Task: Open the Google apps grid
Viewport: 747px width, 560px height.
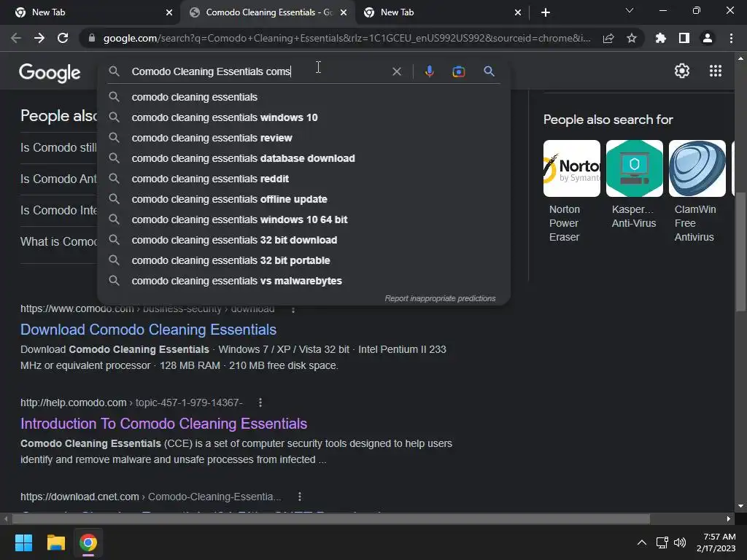Action: click(716, 71)
